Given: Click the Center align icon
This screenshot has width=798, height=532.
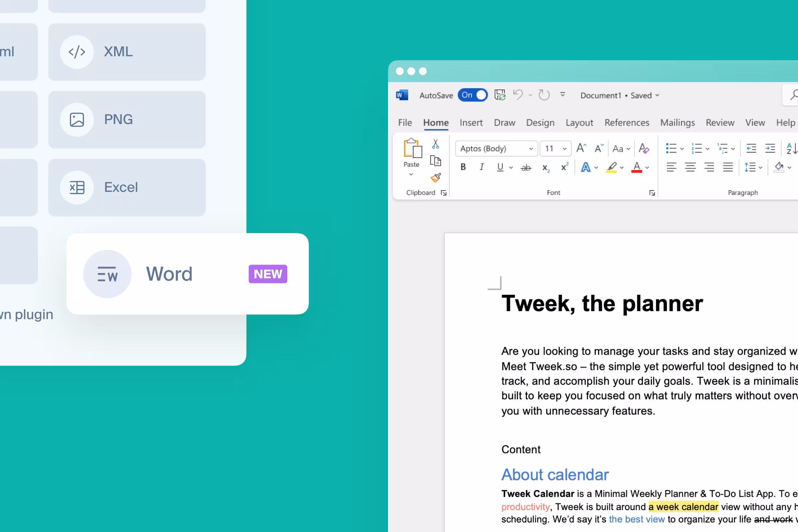Looking at the screenshot, I should coord(690,167).
